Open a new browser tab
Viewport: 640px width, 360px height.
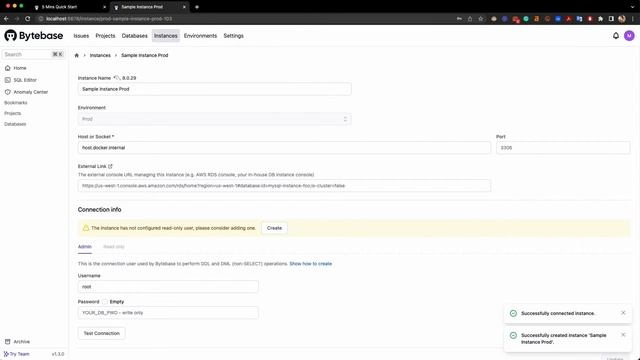click(x=197, y=7)
